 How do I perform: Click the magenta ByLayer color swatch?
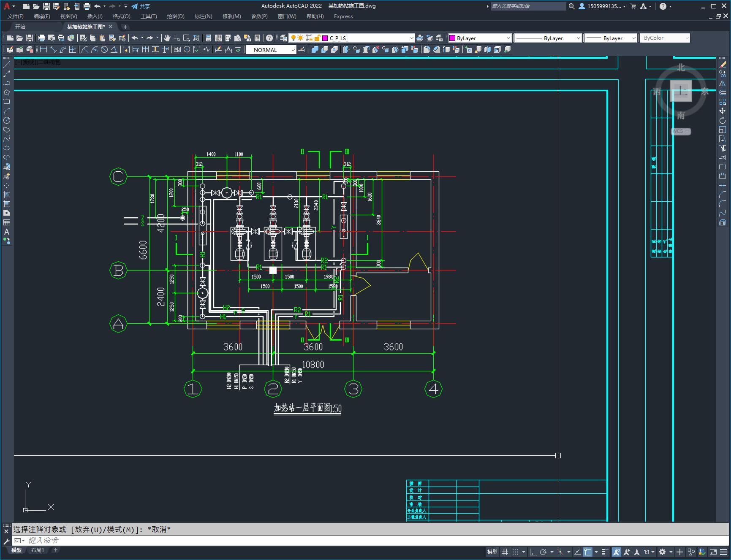pyautogui.click(x=452, y=38)
